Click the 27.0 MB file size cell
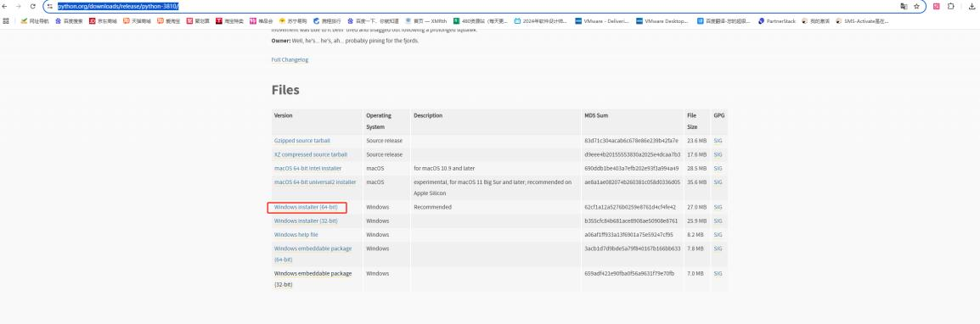The width and height of the screenshot is (980, 324). [x=697, y=207]
